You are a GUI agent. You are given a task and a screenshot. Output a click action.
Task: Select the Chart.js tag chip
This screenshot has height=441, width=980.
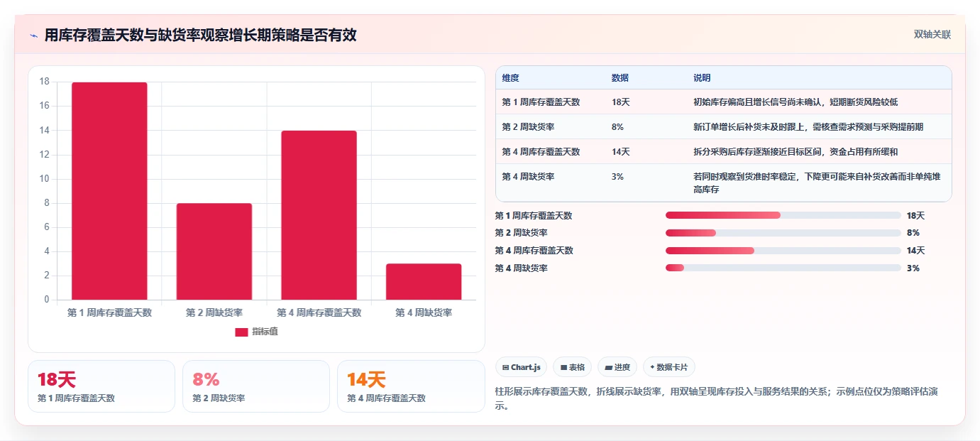tap(521, 367)
